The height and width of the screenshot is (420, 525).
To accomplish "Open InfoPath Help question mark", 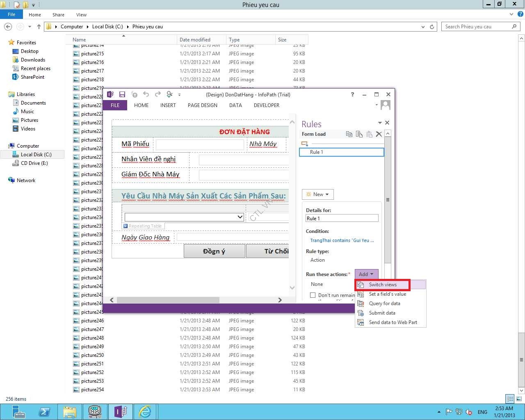I will point(352,94).
